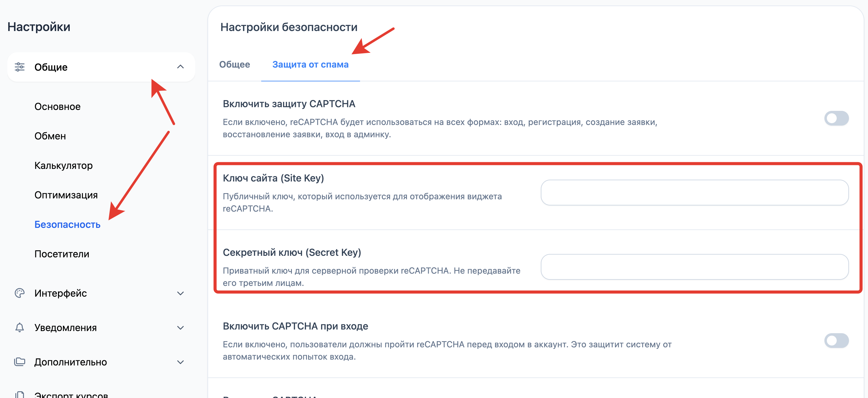Open the Основное settings page
This screenshot has width=868, height=398.
pyautogui.click(x=58, y=107)
